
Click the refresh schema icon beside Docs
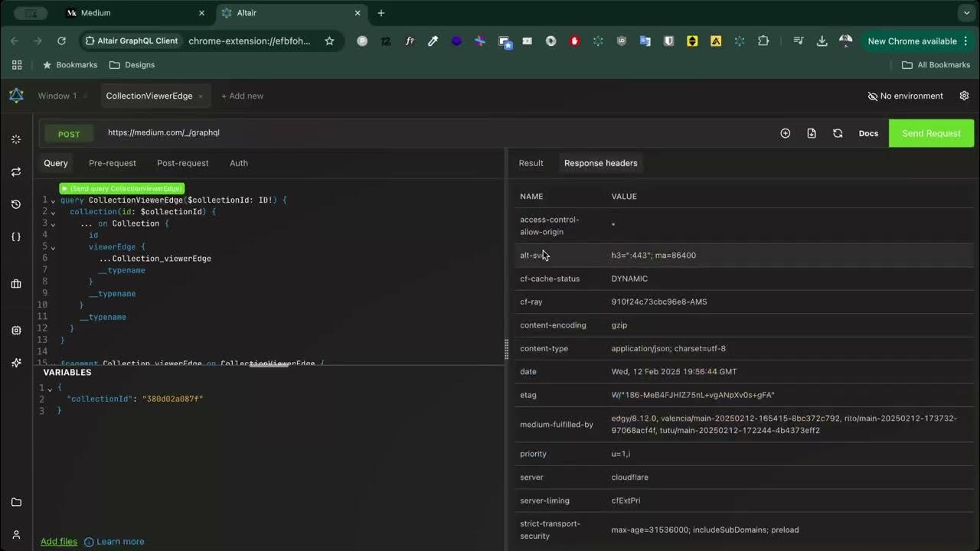click(x=838, y=133)
